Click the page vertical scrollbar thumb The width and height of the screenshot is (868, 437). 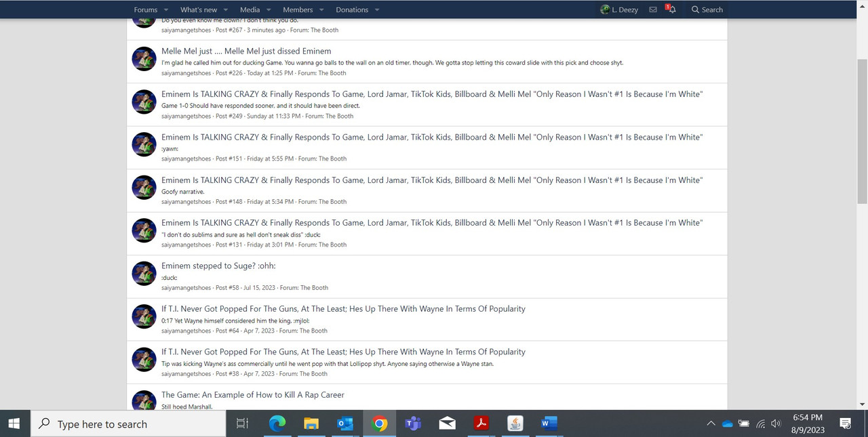click(x=863, y=131)
